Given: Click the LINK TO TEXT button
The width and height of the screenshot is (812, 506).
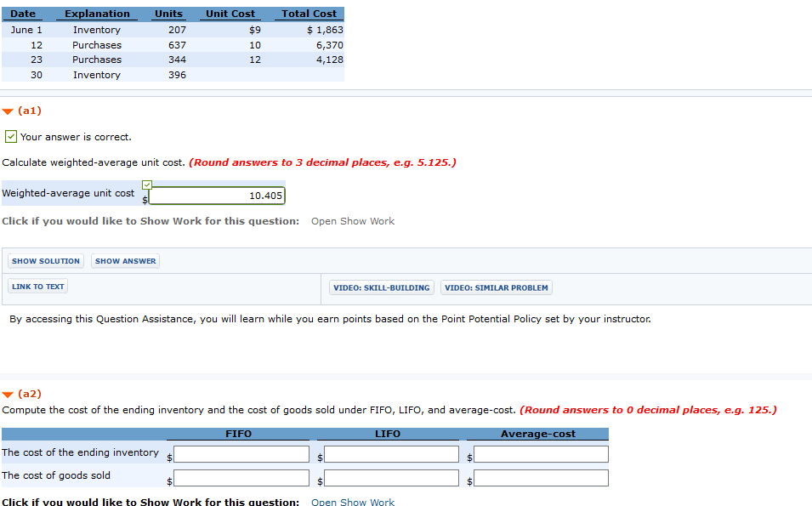Looking at the screenshot, I should (37, 287).
